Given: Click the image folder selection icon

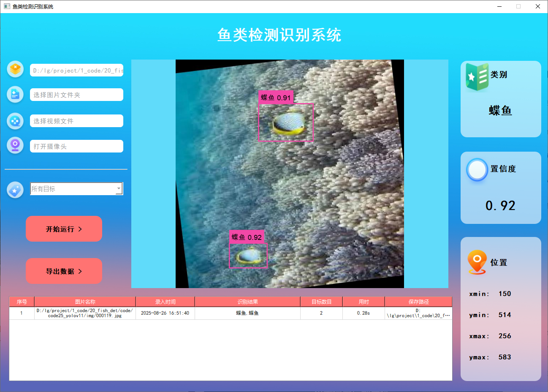Looking at the screenshot, I should [x=15, y=94].
